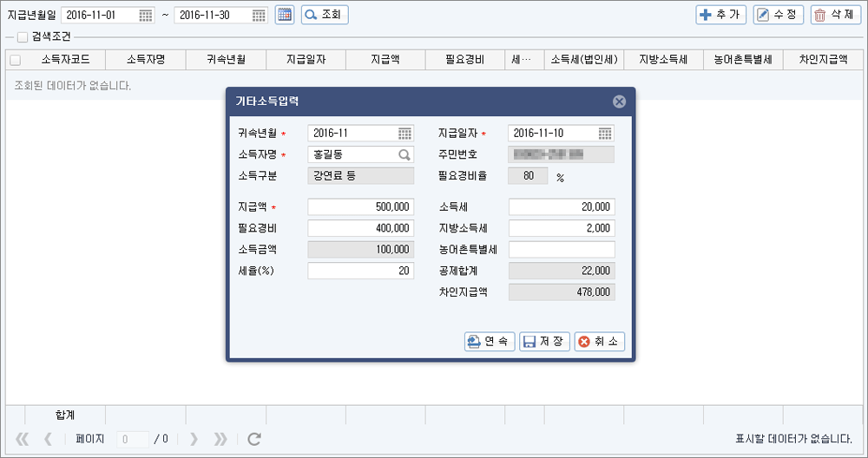868x458 pixels.
Task: Click the 연속 continue button
Action: pyautogui.click(x=490, y=341)
